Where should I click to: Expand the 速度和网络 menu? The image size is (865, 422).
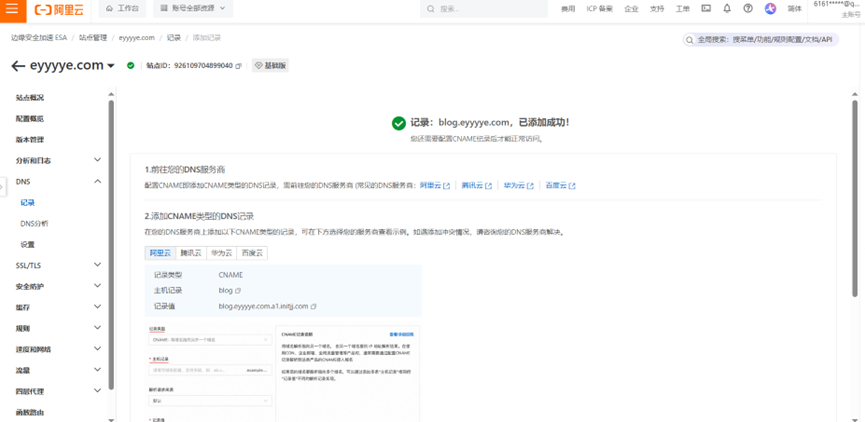click(98, 349)
